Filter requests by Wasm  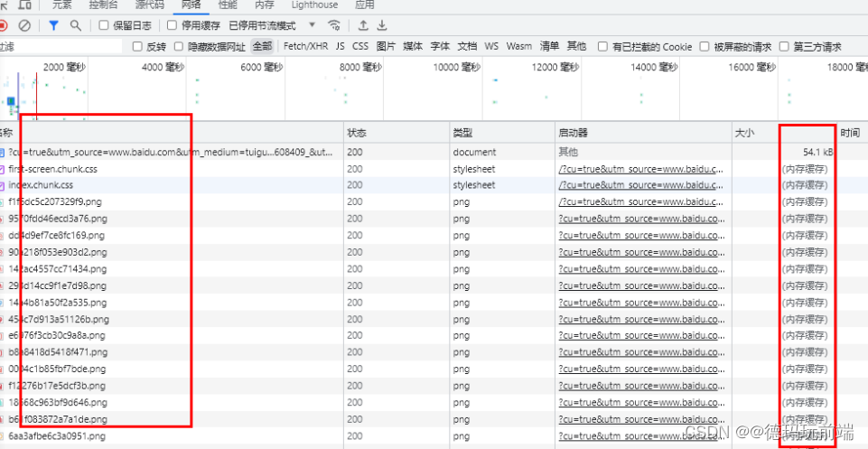coord(519,46)
